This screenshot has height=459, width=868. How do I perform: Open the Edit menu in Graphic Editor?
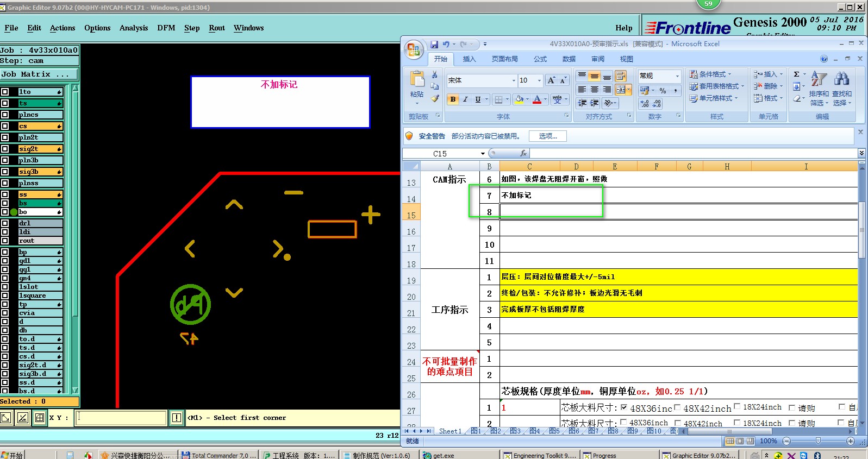click(x=34, y=28)
